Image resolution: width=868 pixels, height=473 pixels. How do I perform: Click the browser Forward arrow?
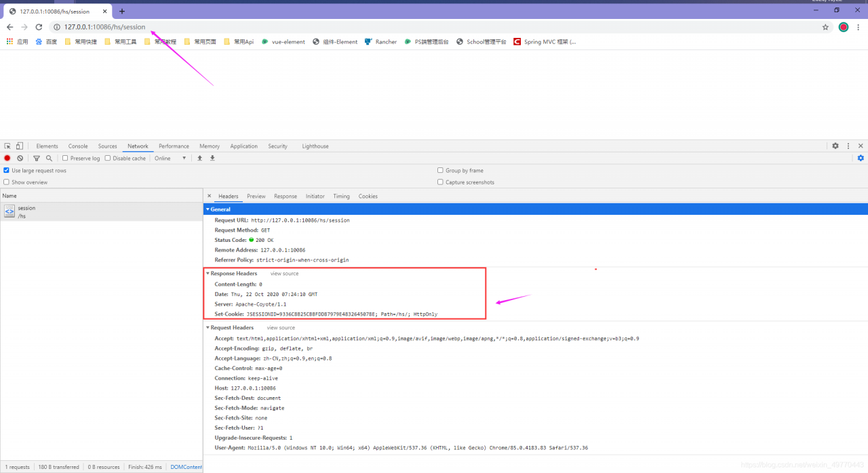point(24,27)
